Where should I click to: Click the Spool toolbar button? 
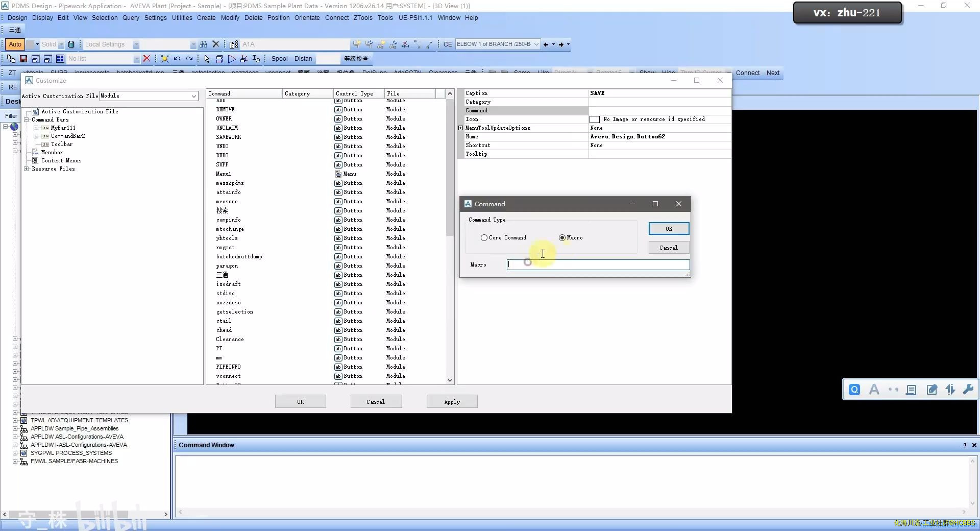click(279, 59)
